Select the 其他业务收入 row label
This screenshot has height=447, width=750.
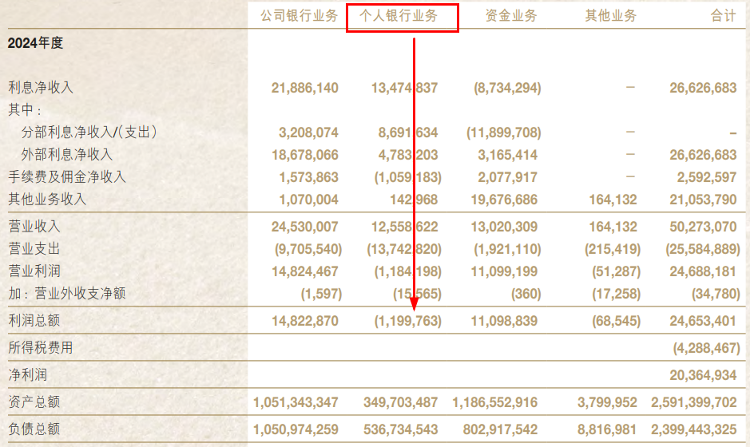point(47,199)
